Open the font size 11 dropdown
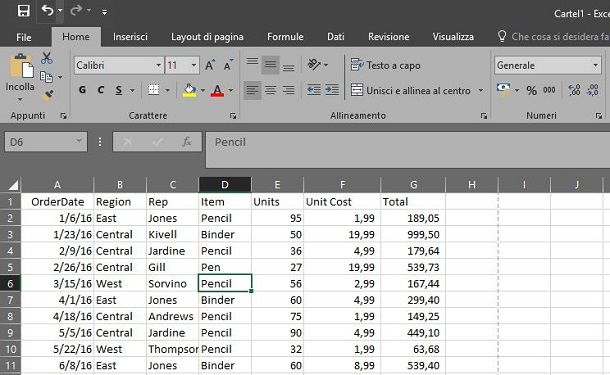The height and width of the screenshot is (375, 610). [x=194, y=65]
